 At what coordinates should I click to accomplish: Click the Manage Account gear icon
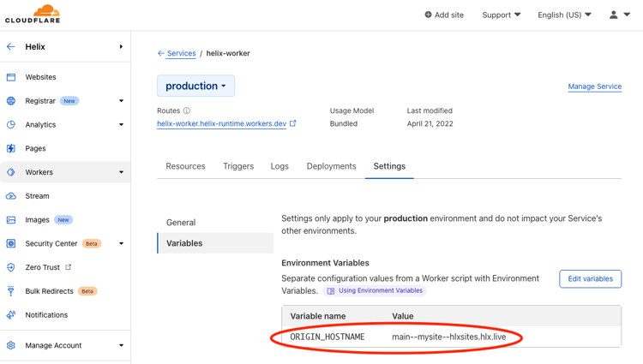pyautogui.click(x=11, y=345)
